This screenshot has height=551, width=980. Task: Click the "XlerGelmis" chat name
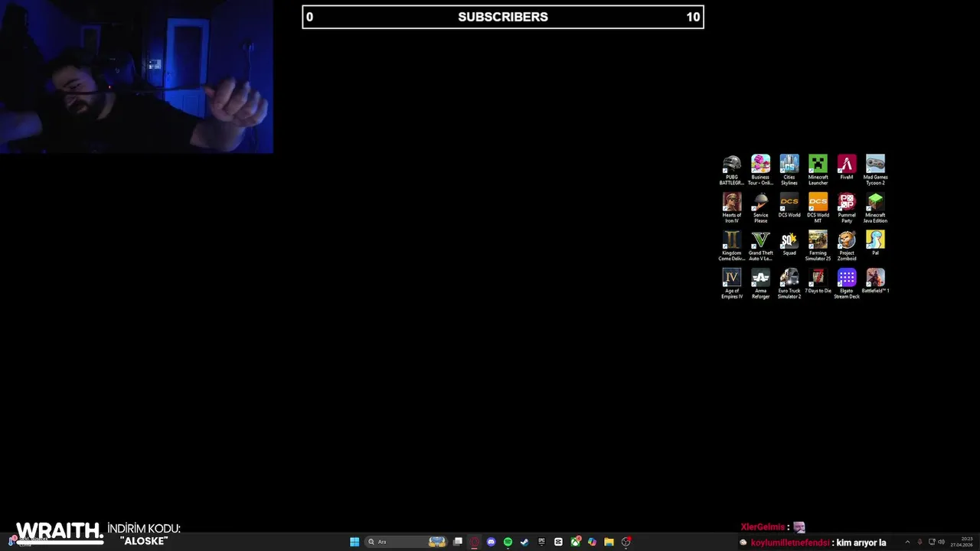[x=763, y=527]
